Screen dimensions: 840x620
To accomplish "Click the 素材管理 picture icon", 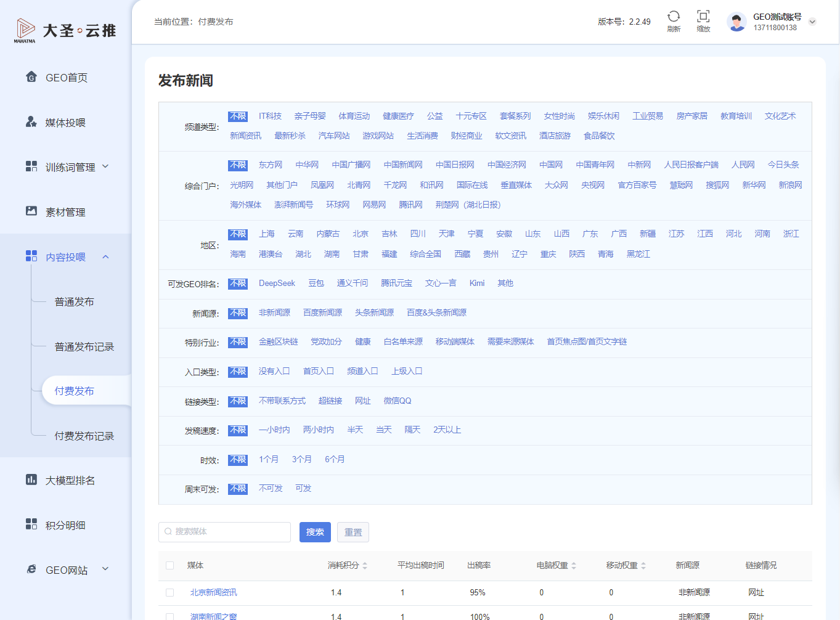I will click(x=31, y=211).
